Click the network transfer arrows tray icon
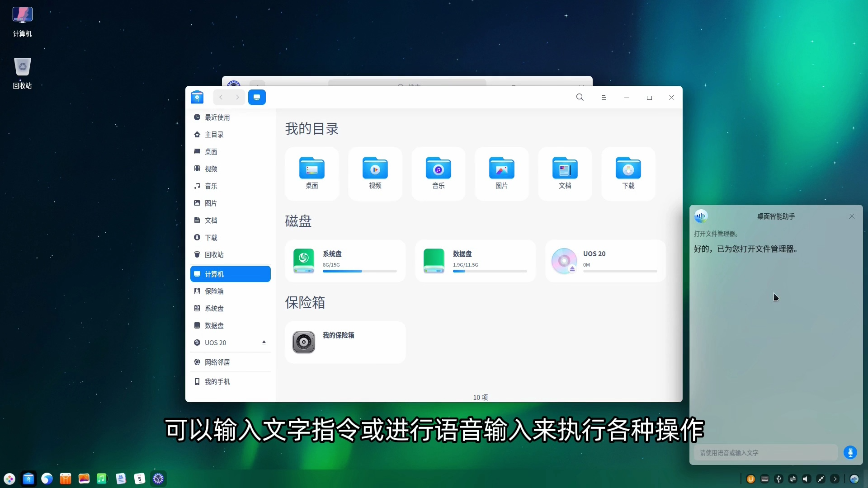Screen dimensions: 868x488 point(793,479)
